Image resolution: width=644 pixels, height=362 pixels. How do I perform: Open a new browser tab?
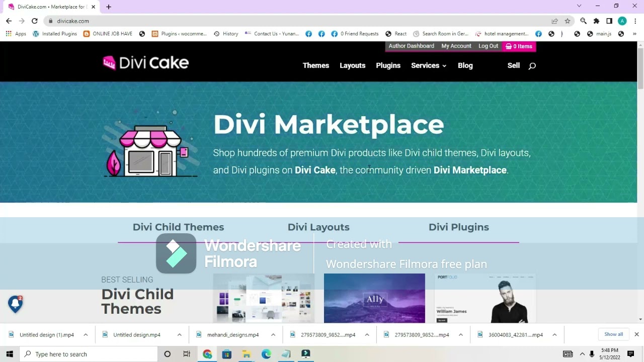(x=108, y=7)
